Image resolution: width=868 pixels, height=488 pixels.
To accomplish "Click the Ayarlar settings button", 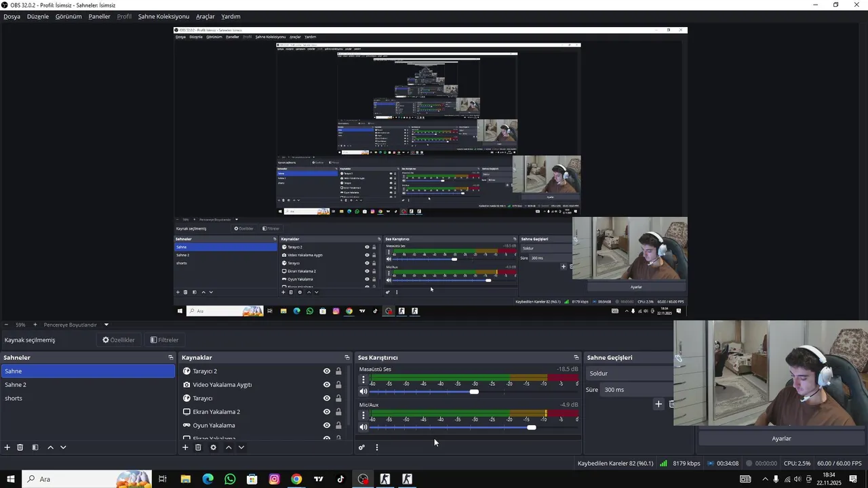I will tap(781, 439).
